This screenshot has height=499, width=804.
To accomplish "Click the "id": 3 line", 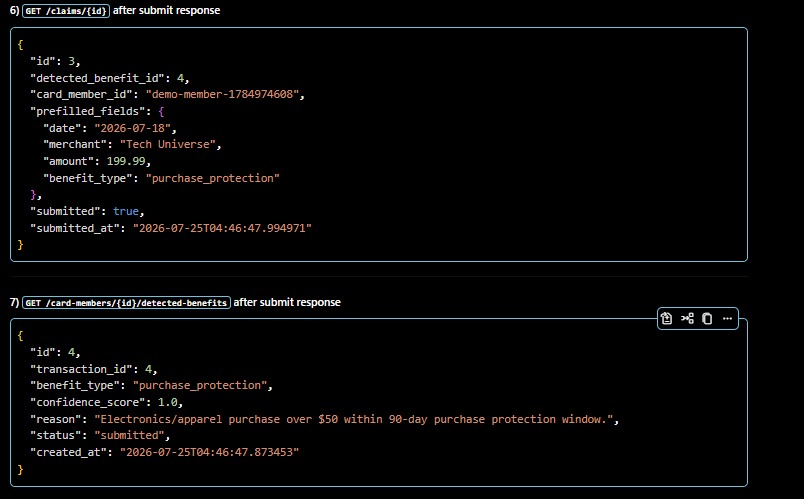I will pos(55,61).
